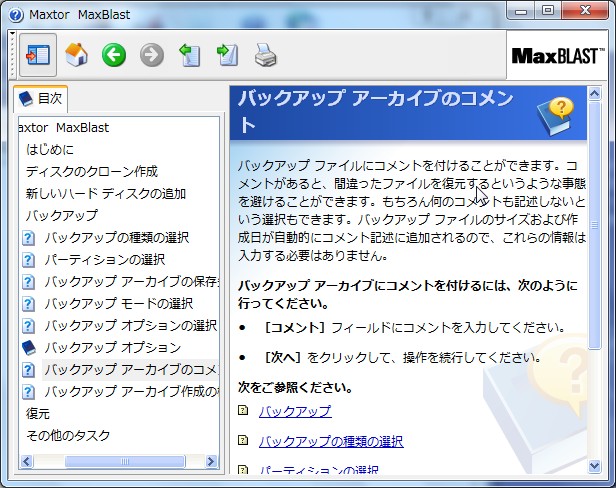Open バックアップ アーカイブ作成 topic
The height and width of the screenshot is (488, 616).
[131, 391]
